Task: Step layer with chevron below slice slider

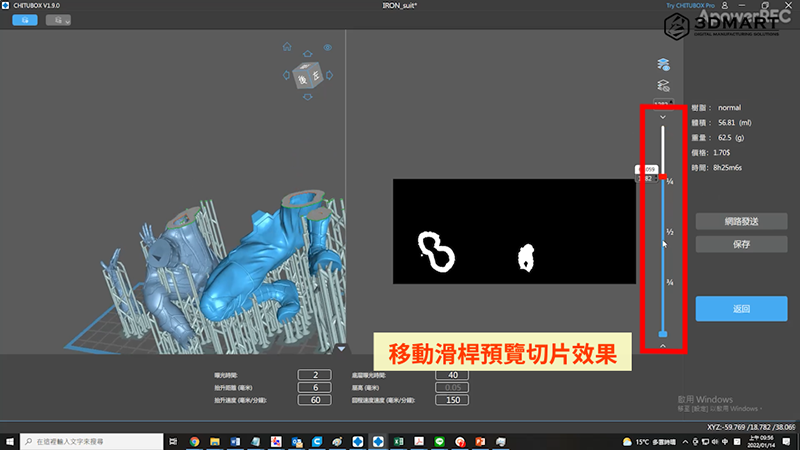Action: tap(662, 346)
